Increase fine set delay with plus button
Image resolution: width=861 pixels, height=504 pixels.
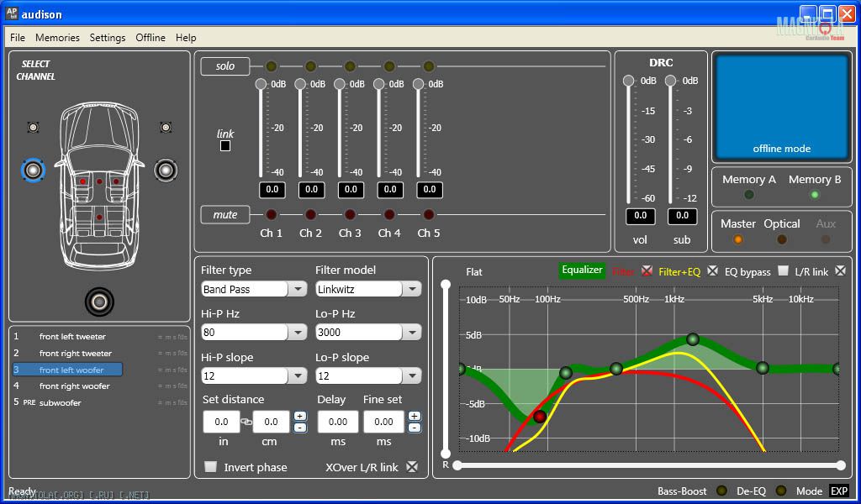point(415,416)
